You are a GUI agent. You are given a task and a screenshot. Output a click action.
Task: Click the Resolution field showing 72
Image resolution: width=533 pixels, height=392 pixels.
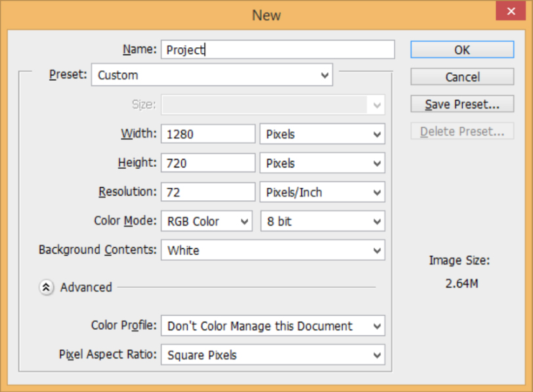pos(208,192)
